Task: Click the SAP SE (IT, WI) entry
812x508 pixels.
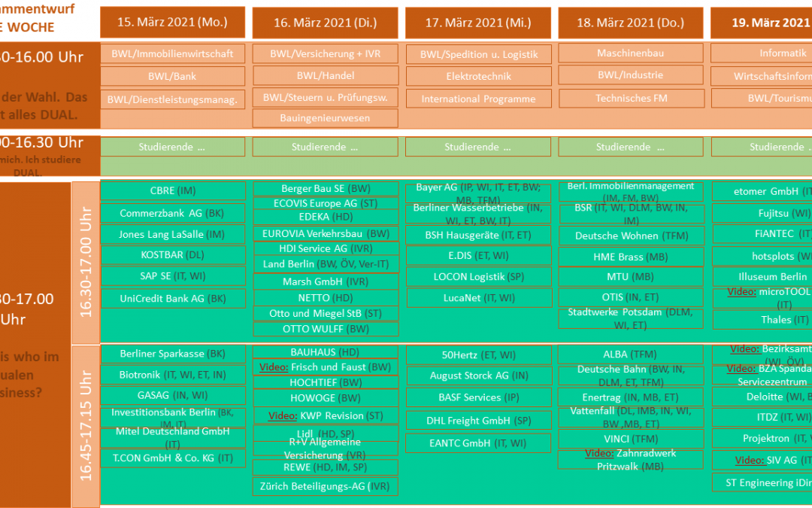Action: tap(172, 276)
